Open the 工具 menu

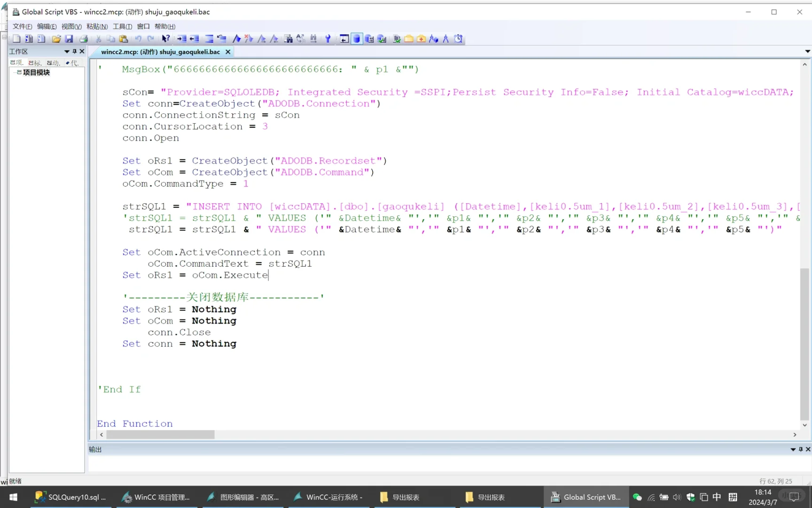click(x=122, y=26)
